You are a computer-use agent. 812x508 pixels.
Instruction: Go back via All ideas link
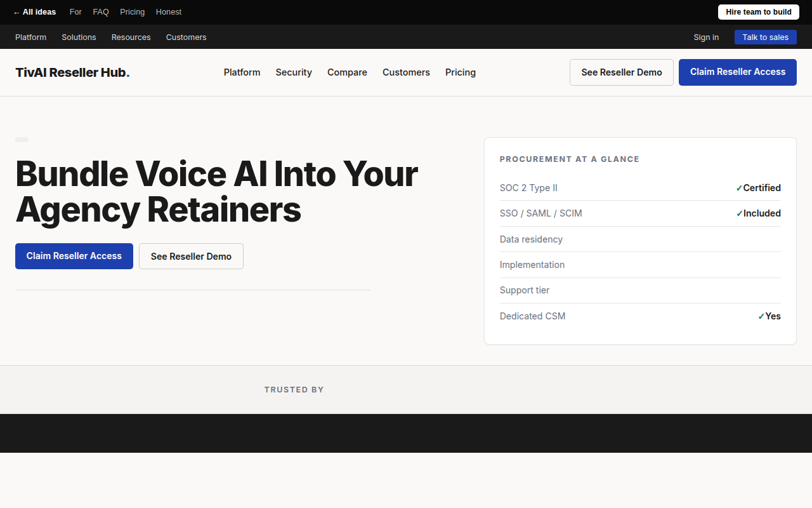click(34, 12)
